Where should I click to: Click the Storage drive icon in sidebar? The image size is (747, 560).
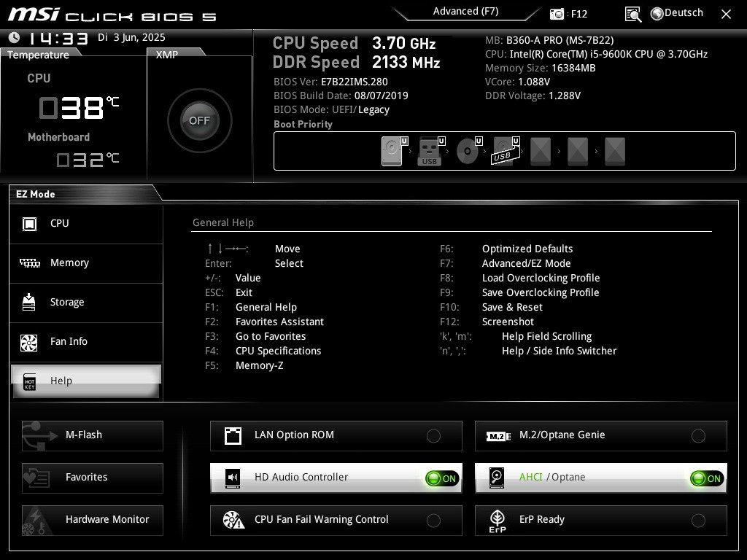pos(29,302)
